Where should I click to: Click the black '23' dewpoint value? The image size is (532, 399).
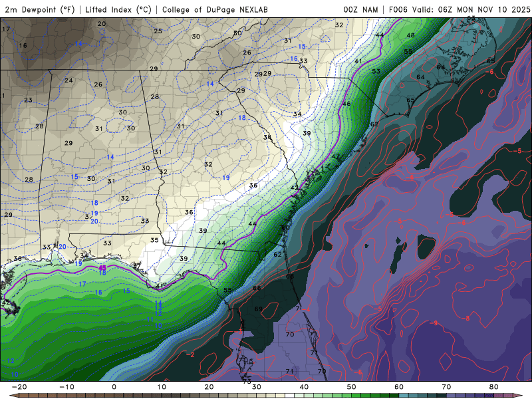pyautogui.click(x=28, y=100)
